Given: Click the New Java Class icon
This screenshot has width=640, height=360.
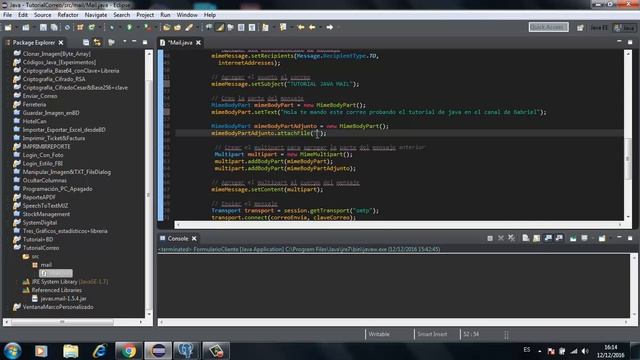Looking at the screenshot, I should tap(92, 27).
